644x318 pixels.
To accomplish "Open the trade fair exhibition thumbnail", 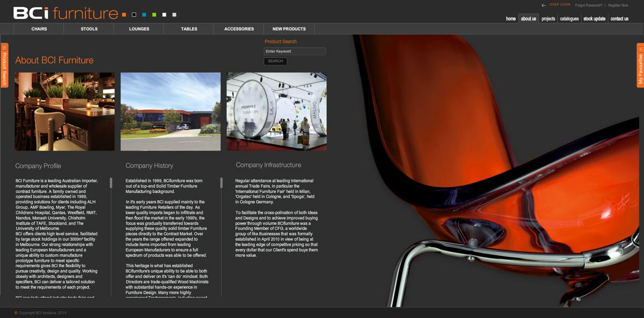I will (276, 112).
